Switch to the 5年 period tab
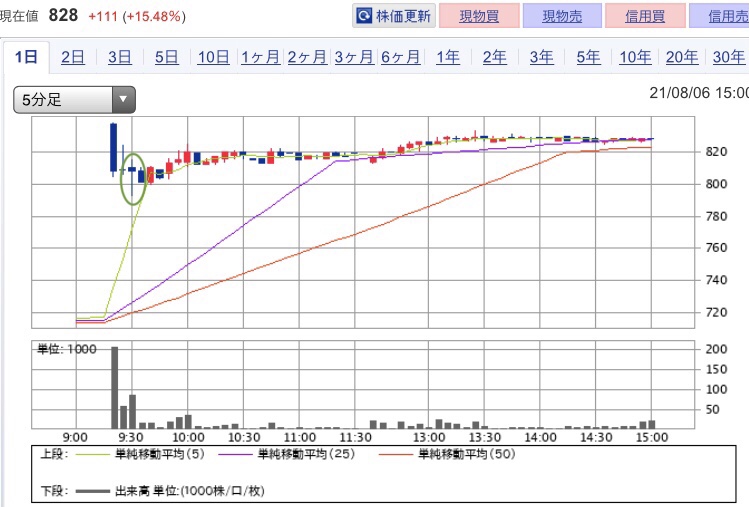Viewport: 749px width, 507px height. (588, 57)
